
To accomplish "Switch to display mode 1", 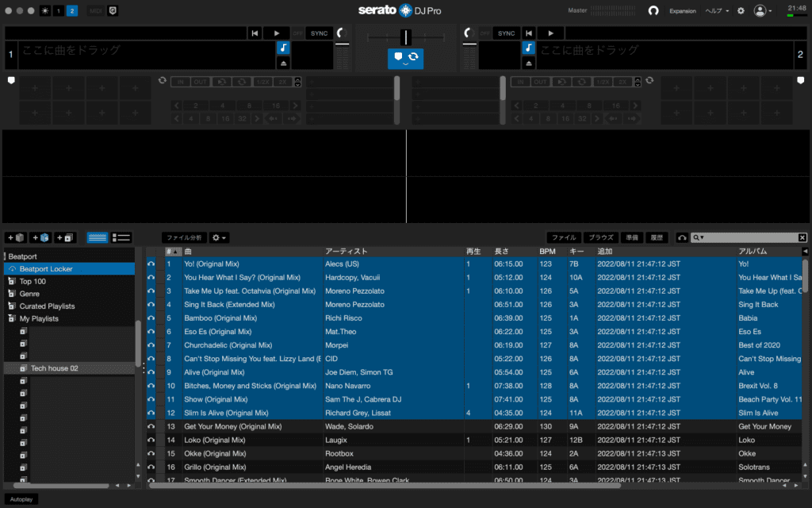I will point(59,10).
